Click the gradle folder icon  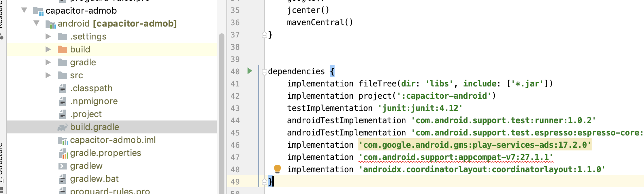[x=63, y=62]
